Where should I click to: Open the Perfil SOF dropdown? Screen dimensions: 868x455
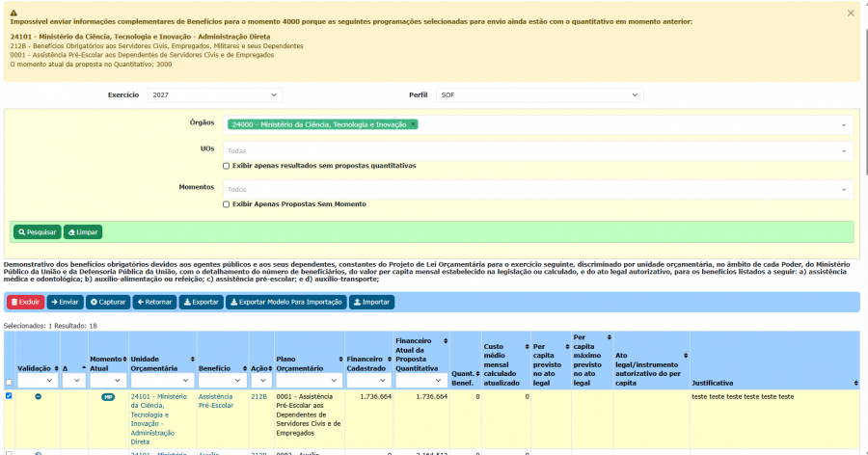(x=540, y=95)
